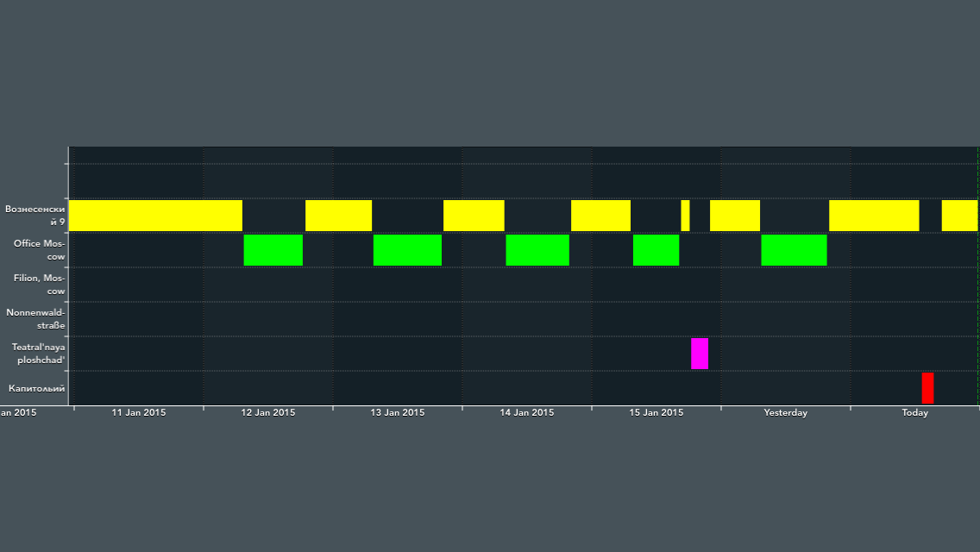Click the 'Today' axis label
This screenshot has height=552, width=980.
pyautogui.click(x=915, y=412)
